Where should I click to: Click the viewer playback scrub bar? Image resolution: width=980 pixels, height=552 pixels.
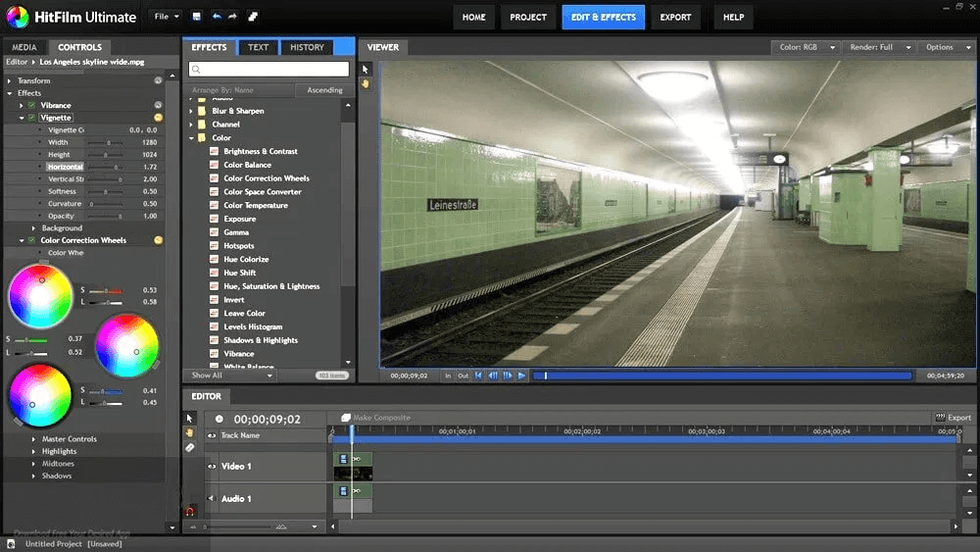722,376
